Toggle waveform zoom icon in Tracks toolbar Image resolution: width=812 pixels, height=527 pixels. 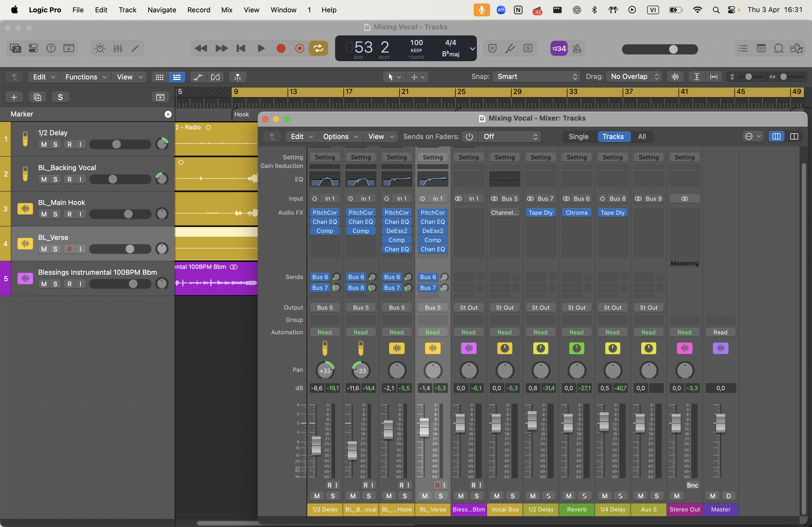coord(675,77)
